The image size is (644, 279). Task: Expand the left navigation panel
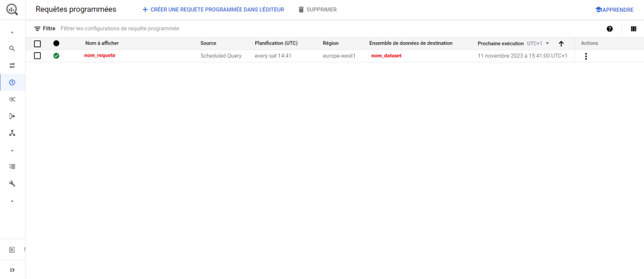click(x=12, y=270)
